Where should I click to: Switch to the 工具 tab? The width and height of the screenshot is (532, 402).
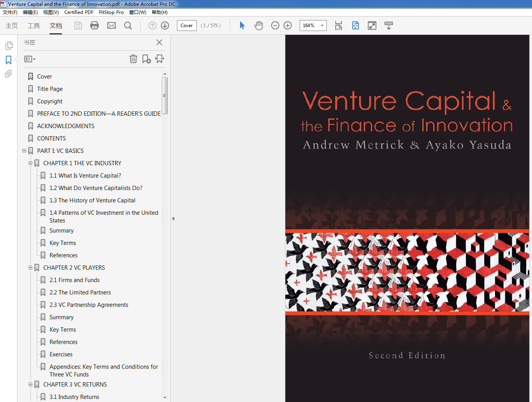[34, 26]
